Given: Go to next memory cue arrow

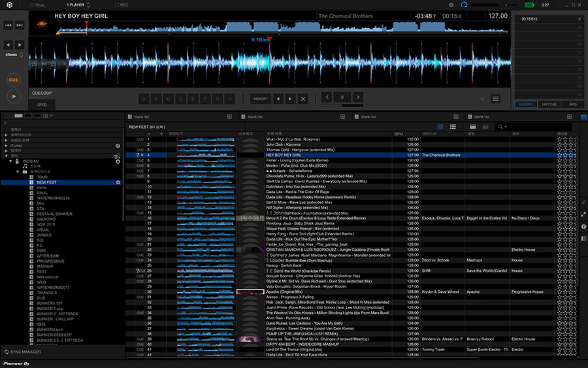Looking at the screenshot, I should pos(290,99).
